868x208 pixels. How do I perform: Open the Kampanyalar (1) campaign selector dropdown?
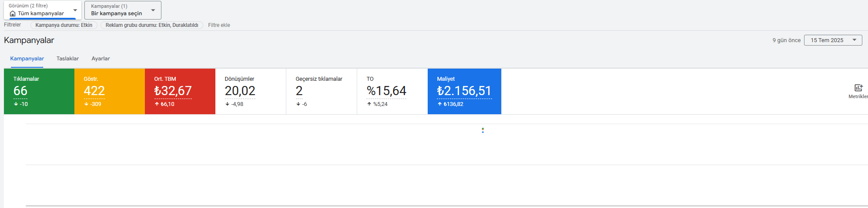click(123, 10)
